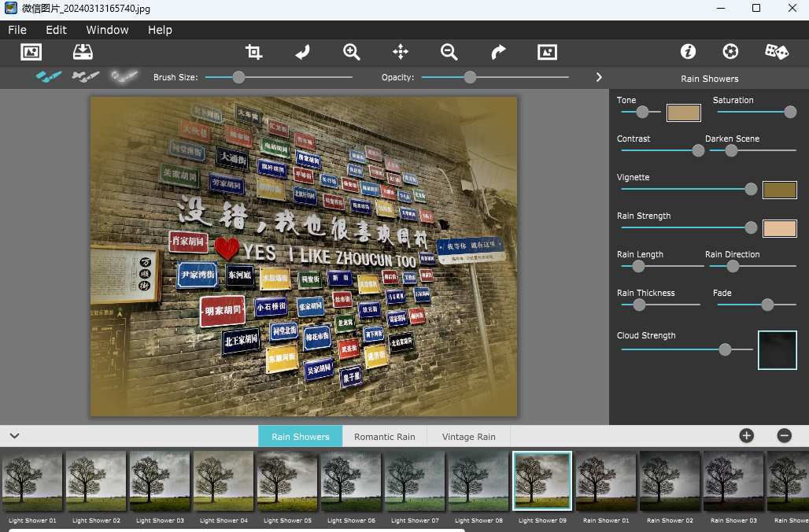The width and height of the screenshot is (809, 532).
Task: Apply the Light Shower 06 preset
Action: [x=351, y=481]
